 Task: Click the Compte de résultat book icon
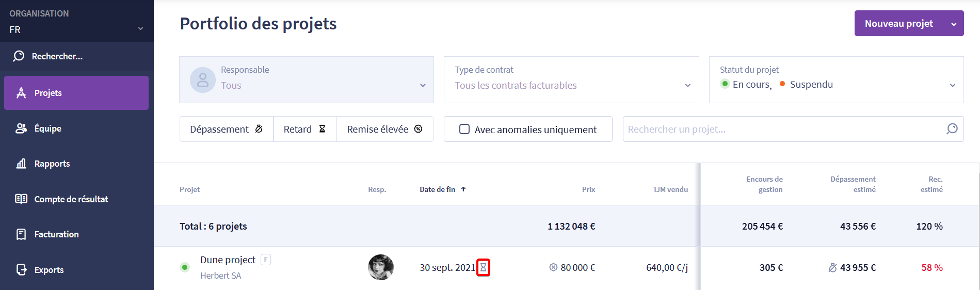[x=21, y=199]
